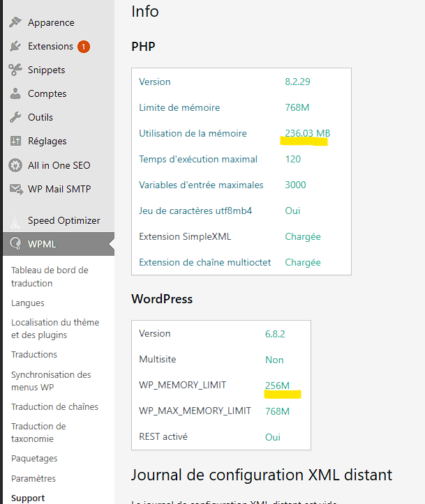Click the WP Mail SMTP envelope icon
425x504 pixels.
pos(16,190)
